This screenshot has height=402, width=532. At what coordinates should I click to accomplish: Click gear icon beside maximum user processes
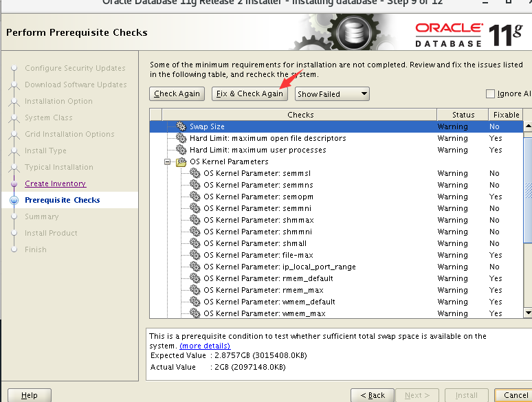tap(181, 150)
